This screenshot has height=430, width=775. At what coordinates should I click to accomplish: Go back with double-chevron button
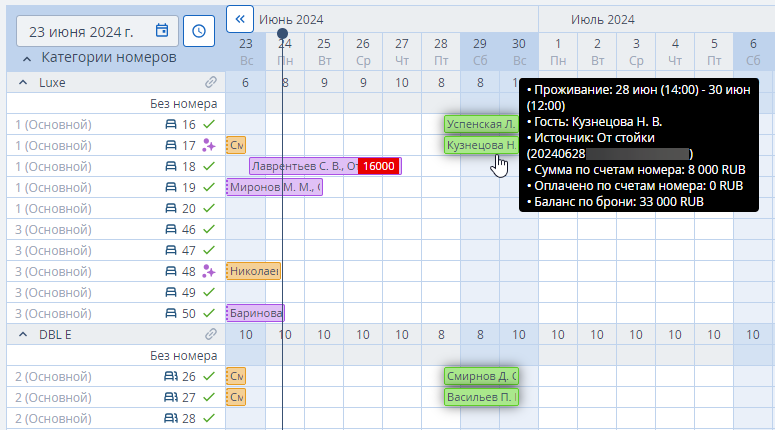240,19
